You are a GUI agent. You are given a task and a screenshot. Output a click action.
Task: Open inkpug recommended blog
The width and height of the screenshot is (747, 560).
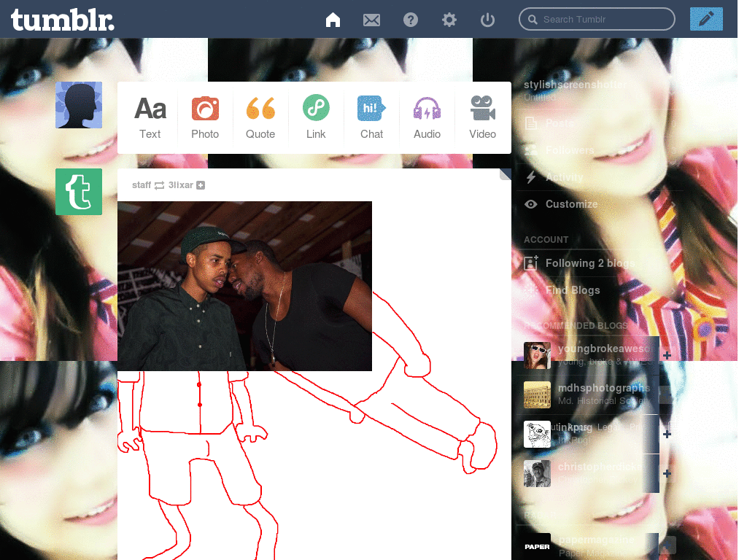point(575,427)
